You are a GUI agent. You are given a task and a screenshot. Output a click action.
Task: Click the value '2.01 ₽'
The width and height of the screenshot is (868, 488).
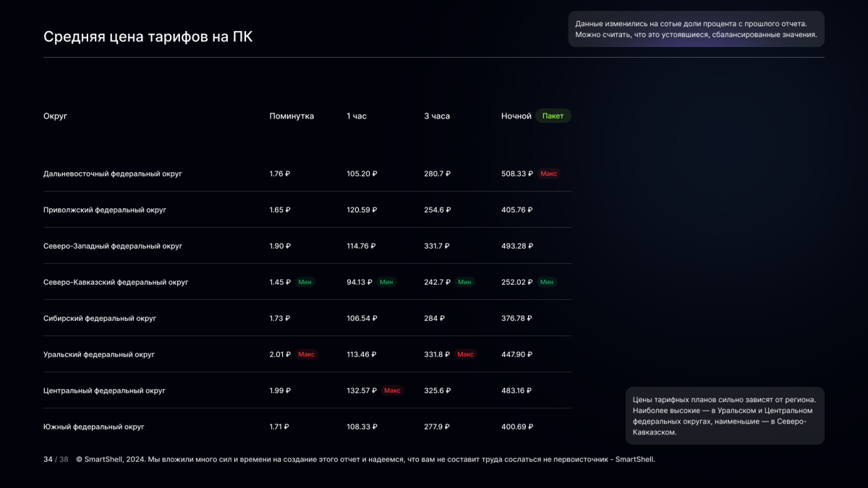(280, 355)
